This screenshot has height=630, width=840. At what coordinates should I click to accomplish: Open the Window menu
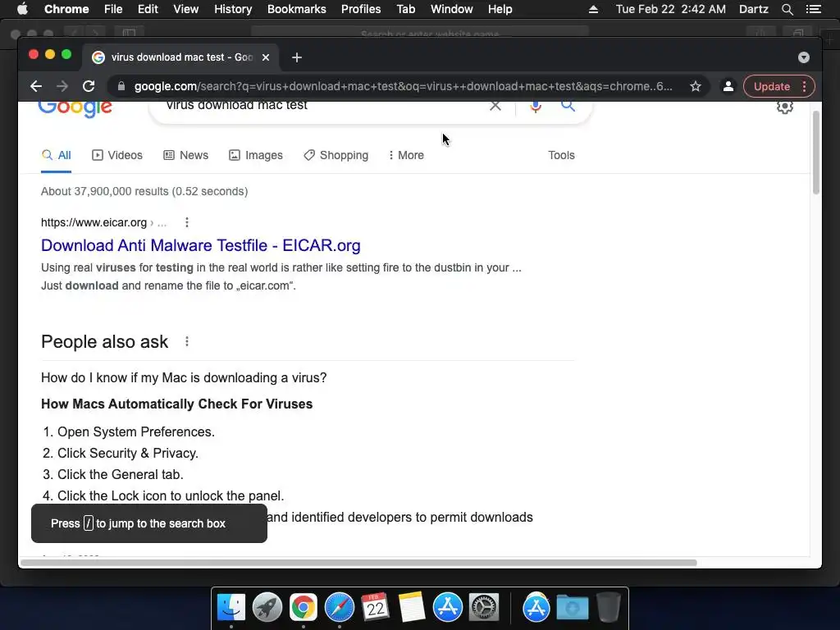tap(452, 9)
